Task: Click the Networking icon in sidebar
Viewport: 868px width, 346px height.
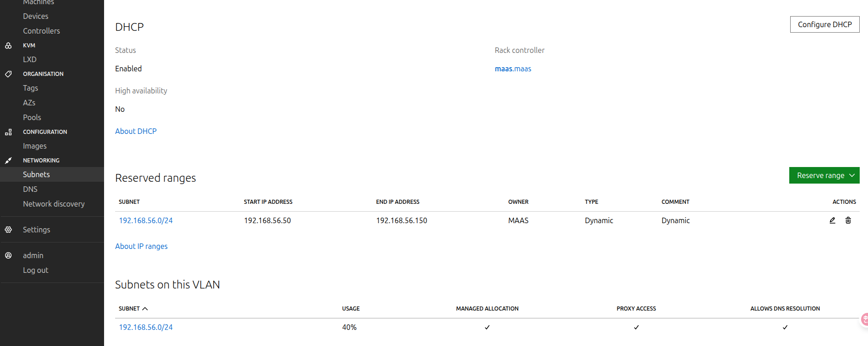Action: point(8,161)
